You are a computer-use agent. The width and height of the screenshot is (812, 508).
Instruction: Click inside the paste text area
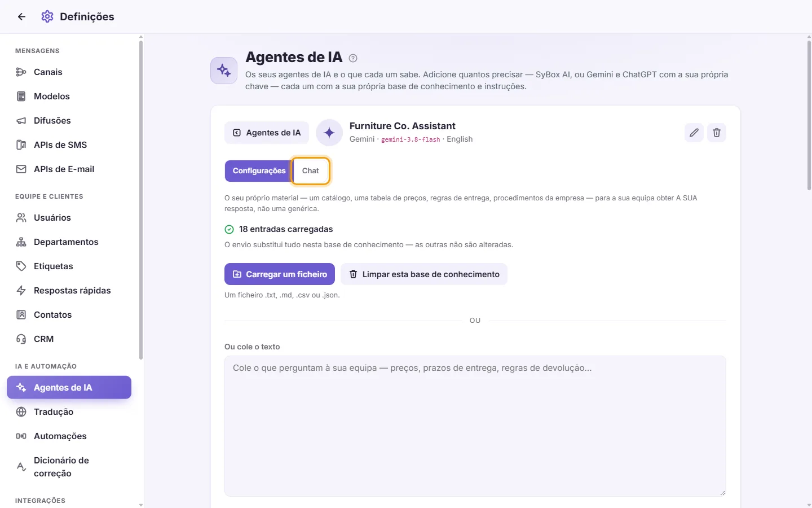pyautogui.click(x=475, y=426)
